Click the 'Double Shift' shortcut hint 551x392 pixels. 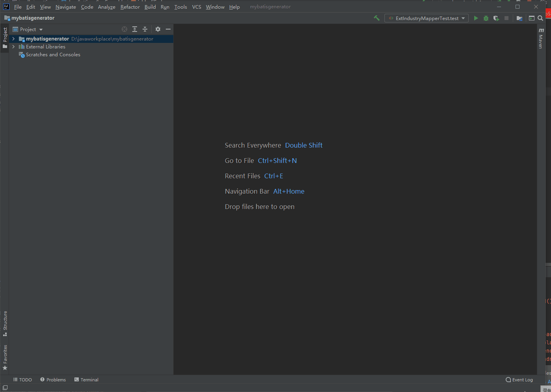point(304,145)
